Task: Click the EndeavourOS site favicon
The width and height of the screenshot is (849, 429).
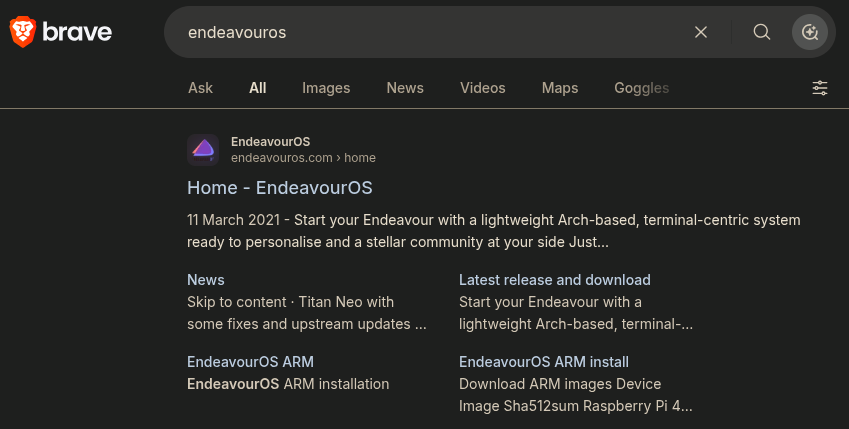Action: 203,150
